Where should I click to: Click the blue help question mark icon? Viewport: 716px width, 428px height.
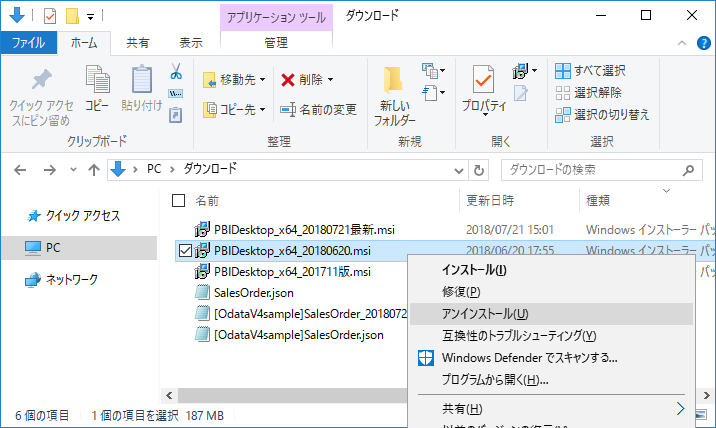(x=704, y=43)
